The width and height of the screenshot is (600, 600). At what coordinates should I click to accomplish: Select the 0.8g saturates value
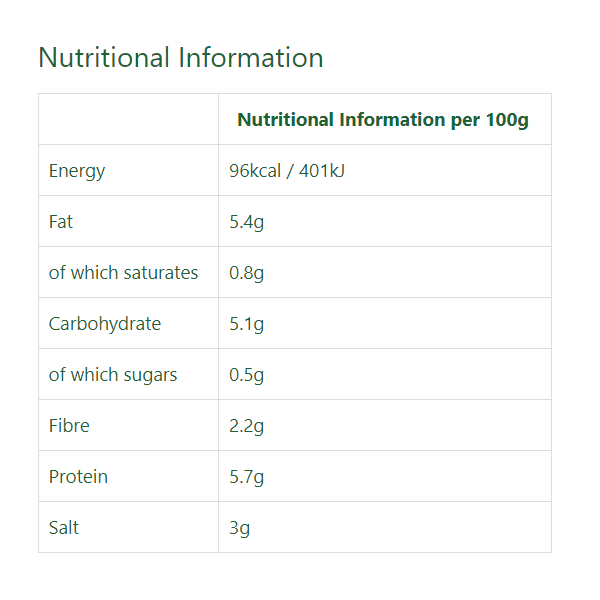point(246,273)
